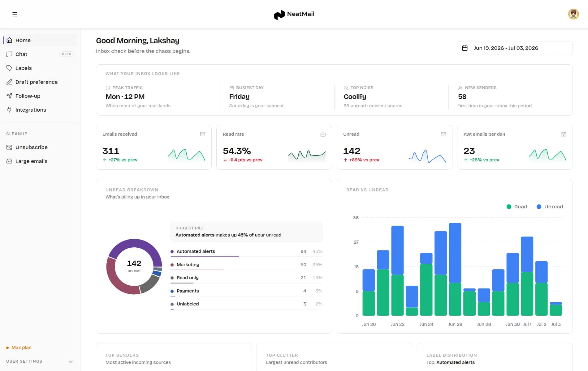
Task: Click the Max plan label
Action: point(21,348)
